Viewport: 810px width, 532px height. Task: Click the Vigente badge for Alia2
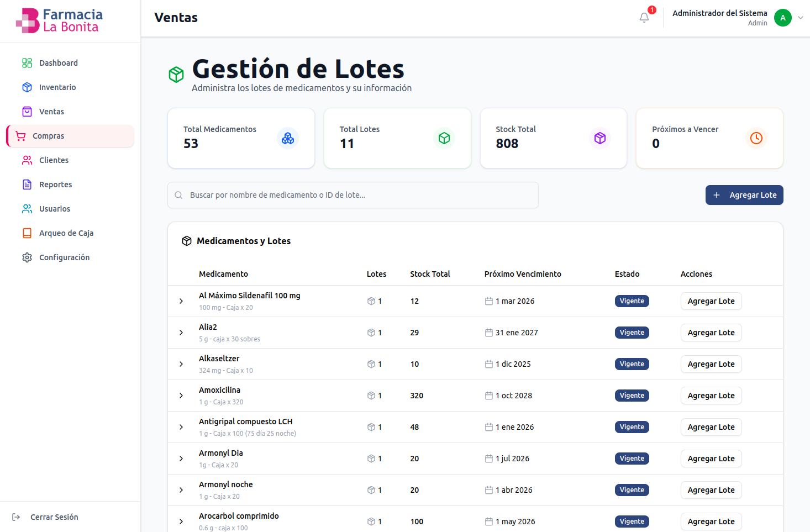pos(632,333)
